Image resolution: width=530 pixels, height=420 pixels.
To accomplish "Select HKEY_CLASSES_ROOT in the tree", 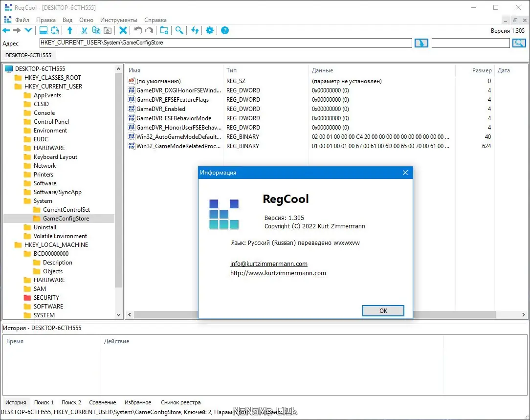I will [x=52, y=78].
